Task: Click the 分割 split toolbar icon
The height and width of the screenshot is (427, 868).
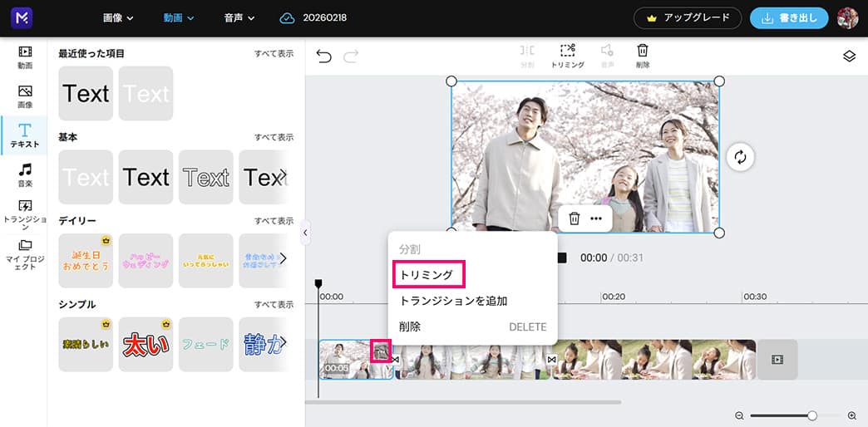Action: click(527, 56)
